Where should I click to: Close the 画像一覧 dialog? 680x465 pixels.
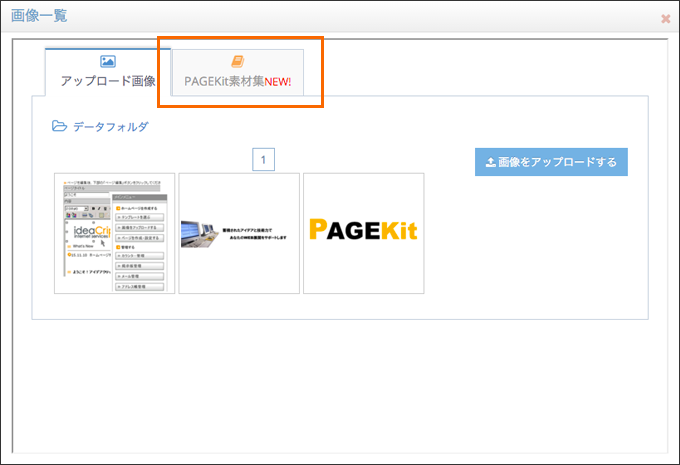pyautogui.click(x=665, y=19)
